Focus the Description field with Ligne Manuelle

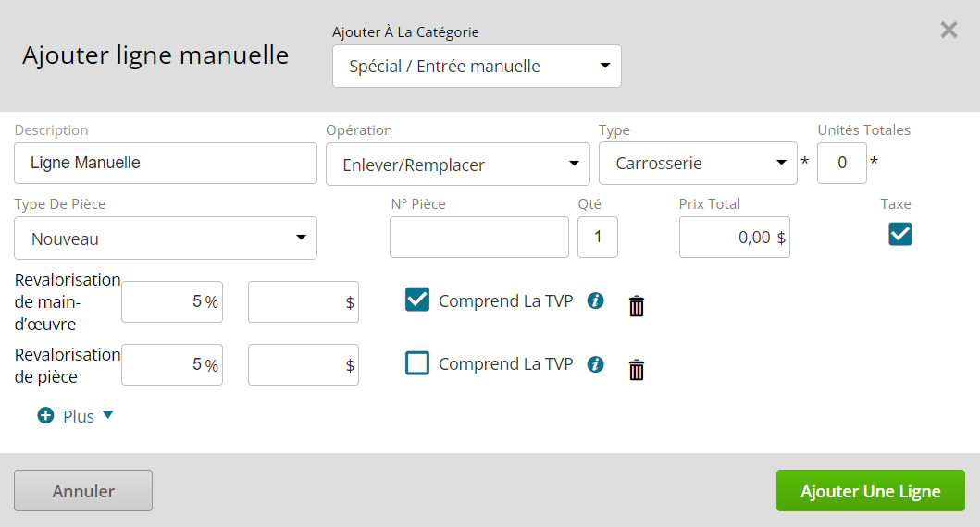(x=166, y=163)
